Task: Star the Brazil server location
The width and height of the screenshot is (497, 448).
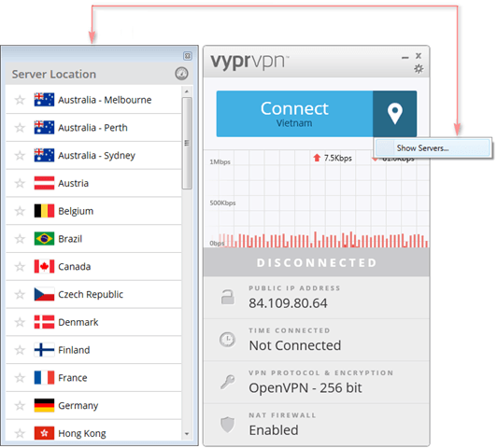Action: pyautogui.click(x=20, y=239)
